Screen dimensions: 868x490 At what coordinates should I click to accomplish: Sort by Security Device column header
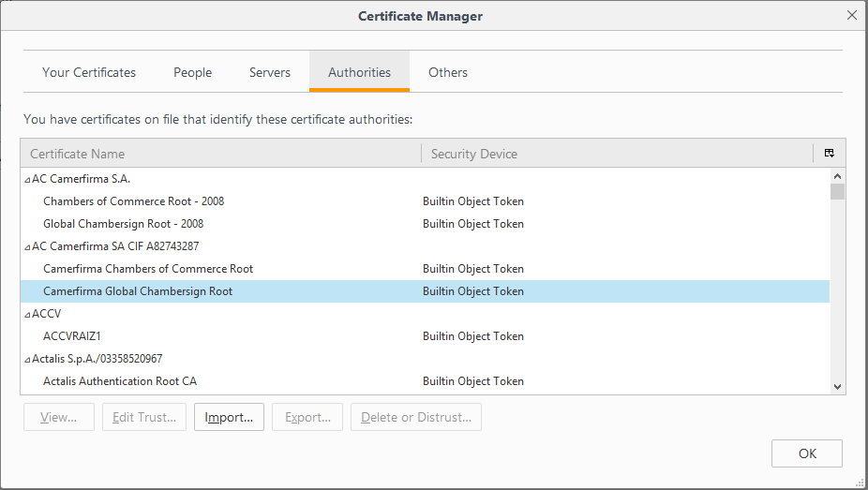(x=617, y=154)
